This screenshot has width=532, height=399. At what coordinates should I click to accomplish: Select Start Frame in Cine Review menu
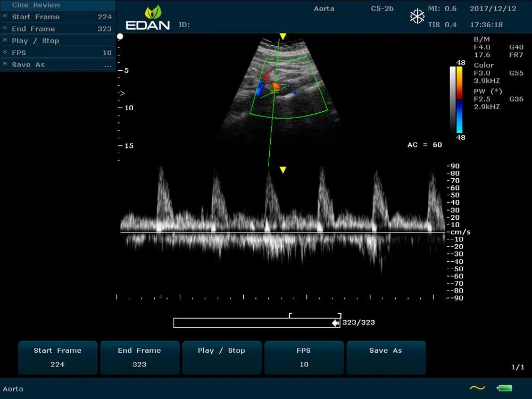point(57,17)
